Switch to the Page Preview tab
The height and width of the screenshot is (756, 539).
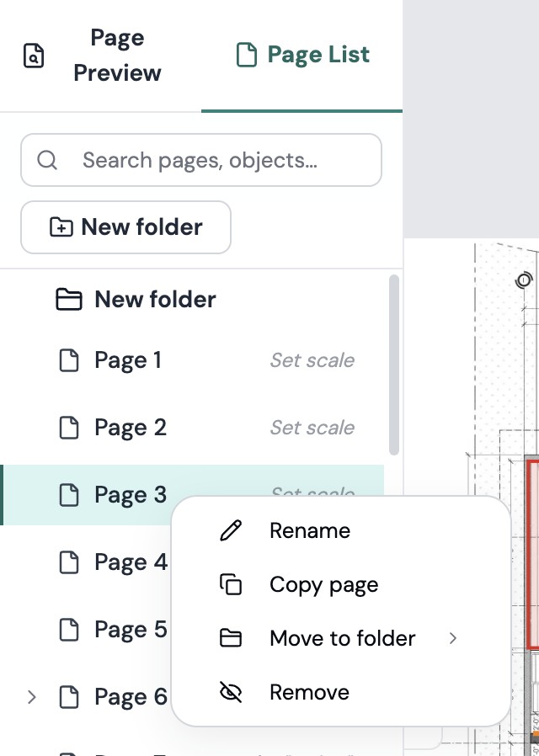pyautogui.click(x=100, y=56)
